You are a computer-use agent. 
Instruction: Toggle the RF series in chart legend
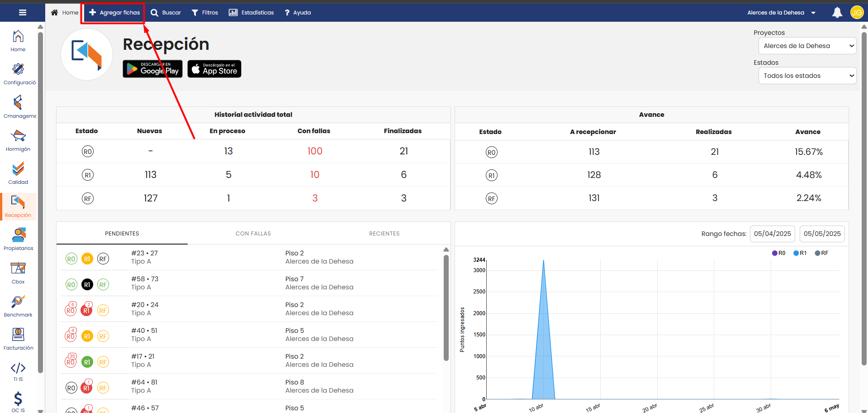tap(821, 253)
